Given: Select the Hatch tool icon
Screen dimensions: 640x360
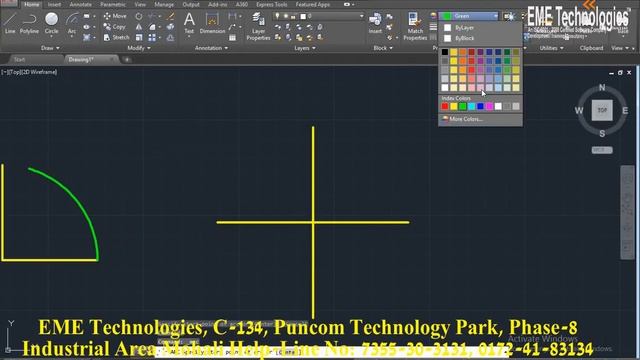Looking at the screenshot, I should (87, 37).
